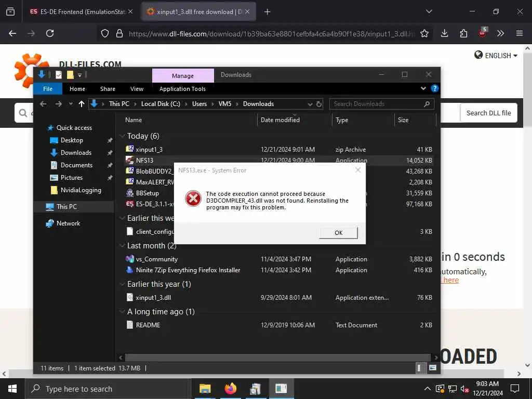
Task: Open address bar history dropdown
Action: click(310, 104)
